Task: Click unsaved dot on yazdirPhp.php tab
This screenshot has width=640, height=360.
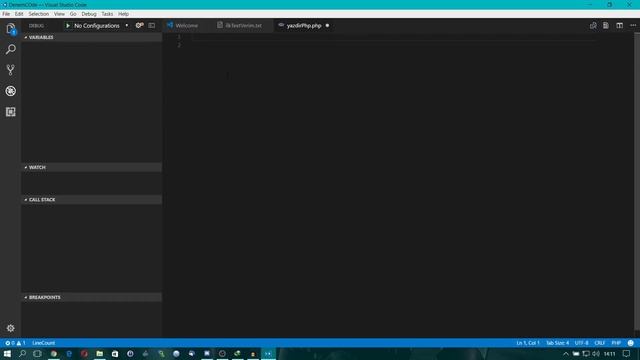Action: click(327, 26)
